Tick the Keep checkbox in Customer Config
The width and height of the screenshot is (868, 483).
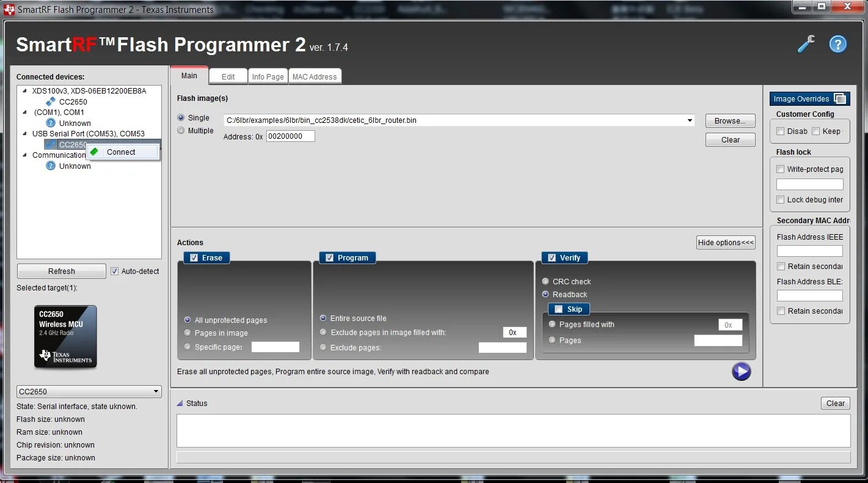(815, 131)
